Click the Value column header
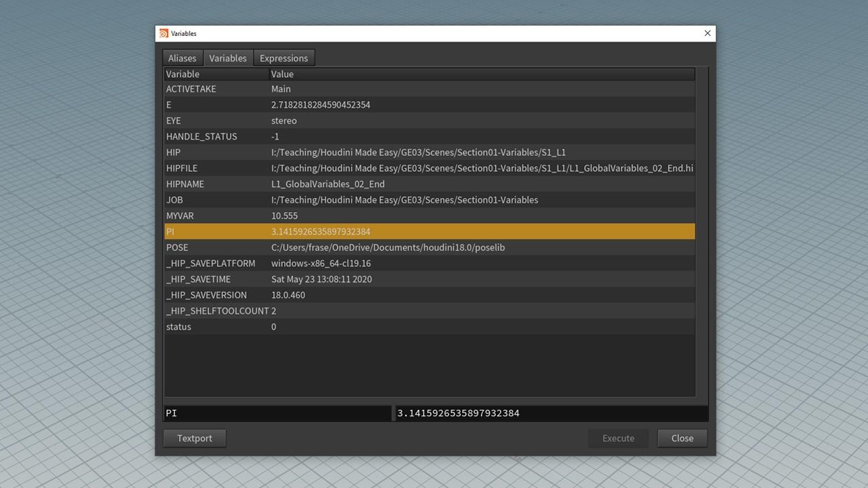The height and width of the screenshot is (488, 868). (482, 74)
